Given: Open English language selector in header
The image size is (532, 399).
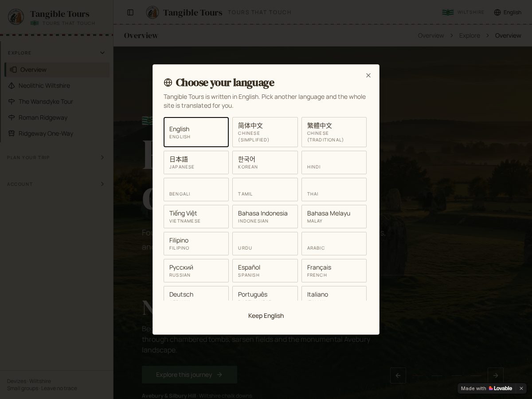Looking at the screenshot, I should tap(508, 12).
